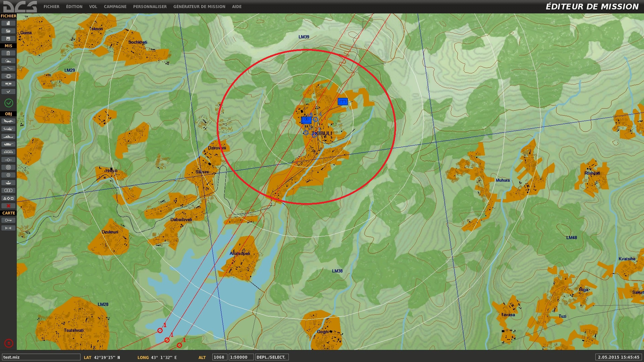Click the Dabadzveli village label
The width and height of the screenshot is (644, 362).
pyautogui.click(x=181, y=220)
